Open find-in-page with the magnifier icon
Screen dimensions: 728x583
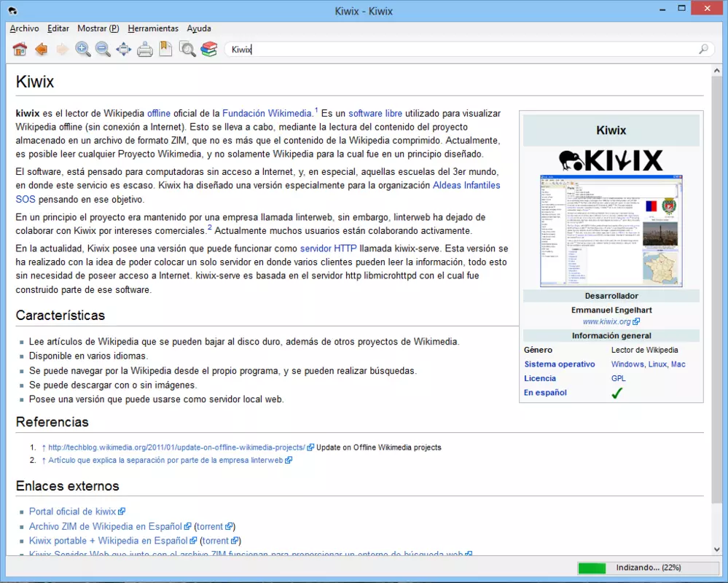point(187,50)
